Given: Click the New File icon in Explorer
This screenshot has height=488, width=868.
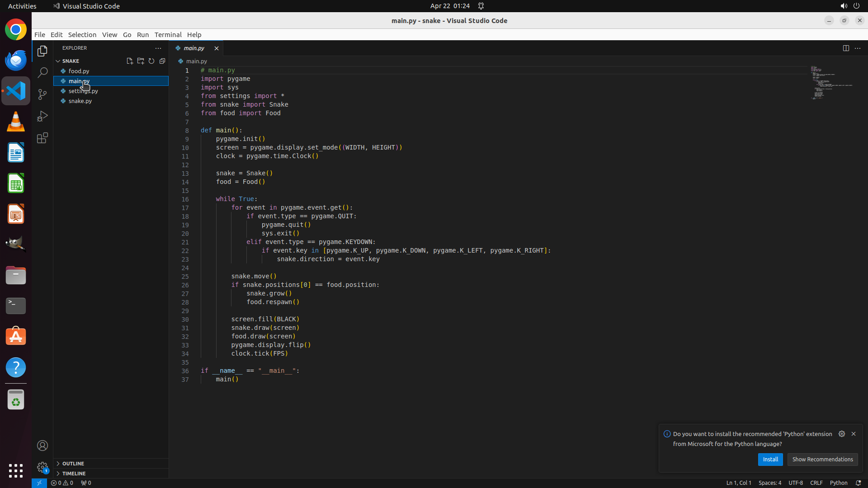Looking at the screenshot, I should tap(130, 61).
